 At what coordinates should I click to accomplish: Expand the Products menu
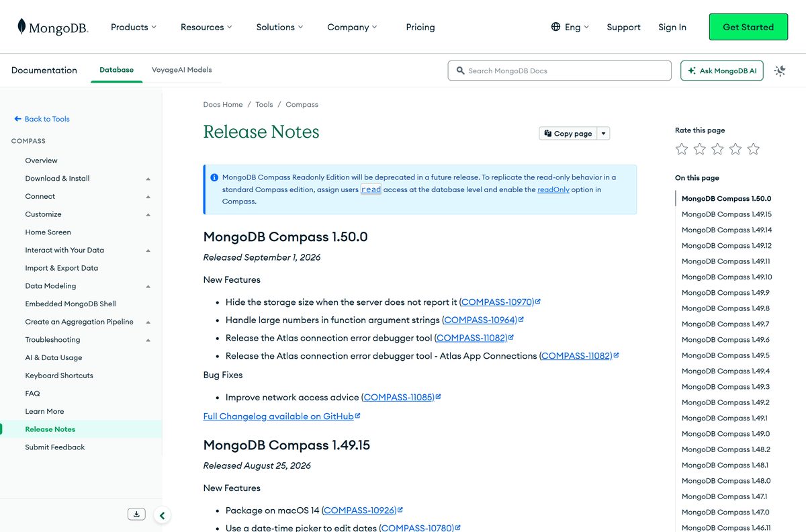point(133,27)
